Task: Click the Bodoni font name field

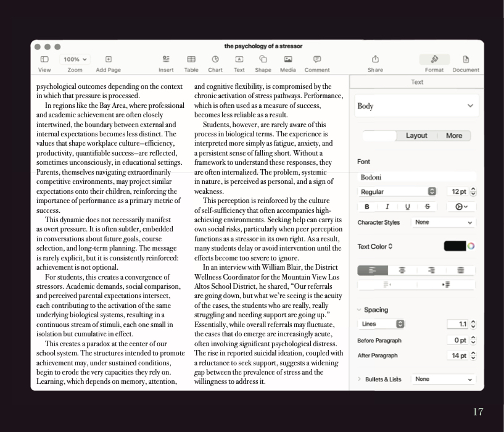Action: (x=416, y=177)
